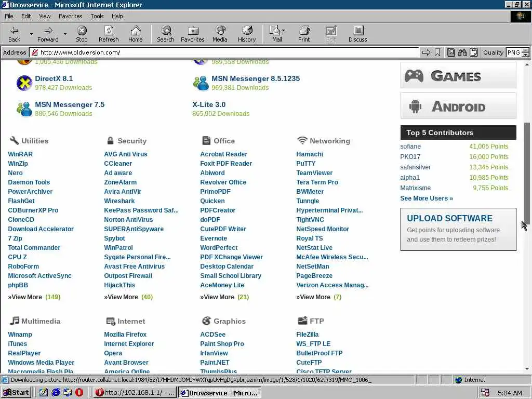Open the Android banner button
Screen dimensions: 532x399
[x=458, y=106]
